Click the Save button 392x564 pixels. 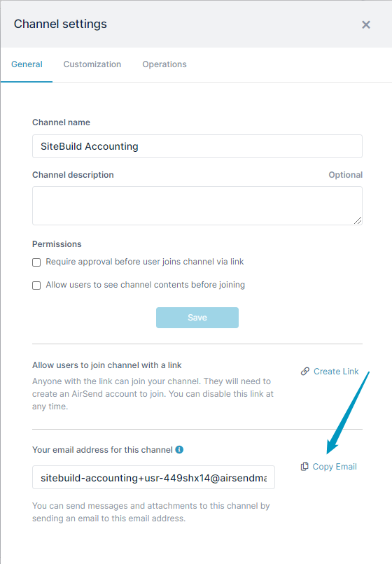click(x=197, y=318)
